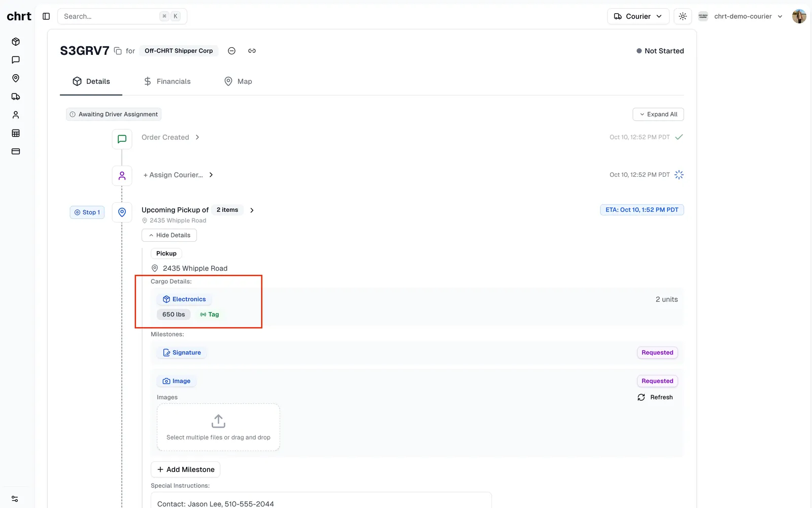The image size is (812, 508).
Task: Open the Courier role dropdown
Action: click(x=638, y=16)
